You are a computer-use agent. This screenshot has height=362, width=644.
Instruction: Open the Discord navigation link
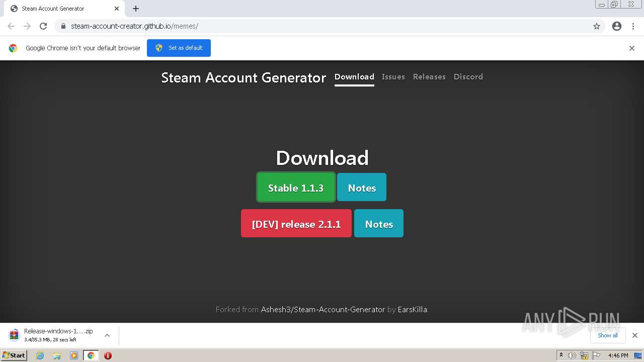coord(468,77)
